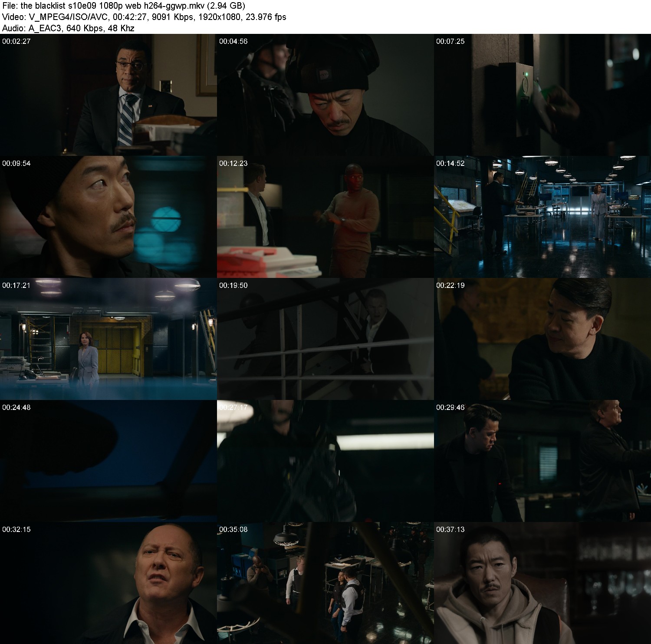Select the dark blue frame at 00:24:48
Image resolution: width=651 pixels, height=644 pixels.
tap(108, 461)
